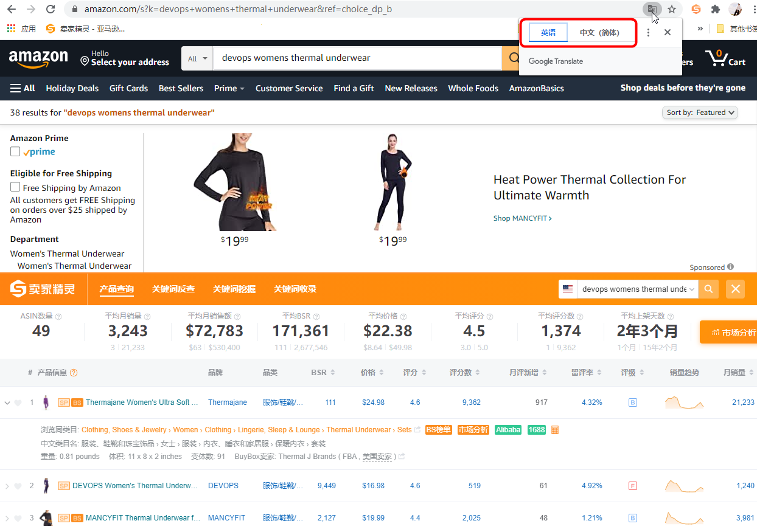The height and width of the screenshot is (532, 757).
Task: Click the browser address bar URL
Action: (238, 9)
